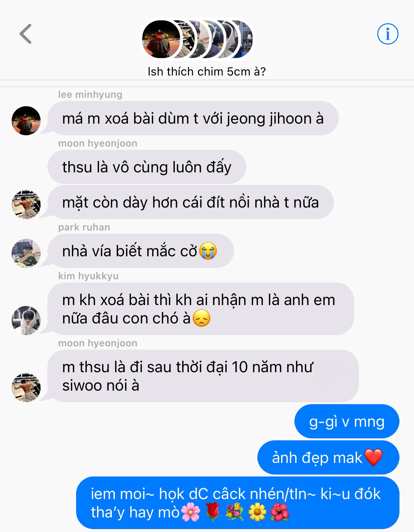Select kim hyukkyu's 'm kh xoá bài' message
The height and width of the screenshot is (532, 414).
click(201, 309)
